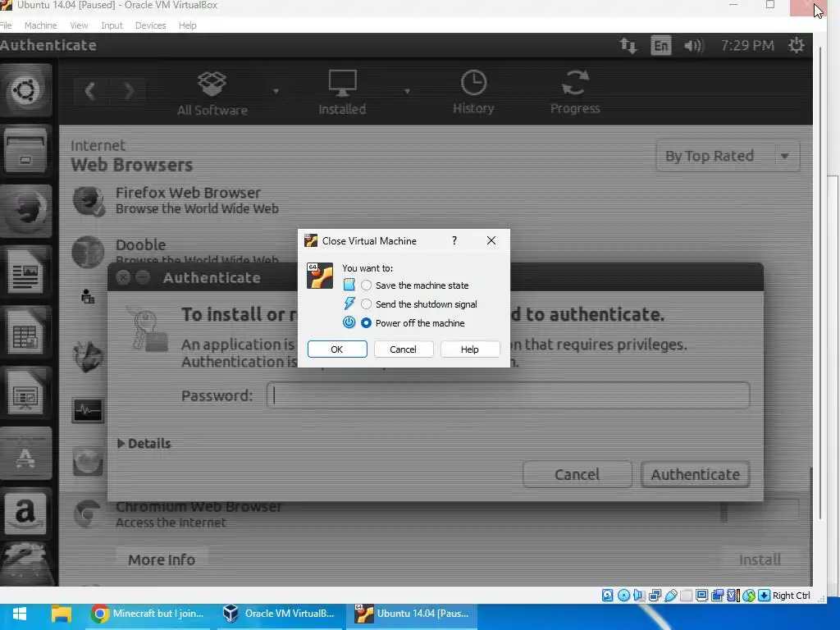
Task: Confirm with OK in Close Virtual Machine dialog
Action: (x=337, y=349)
